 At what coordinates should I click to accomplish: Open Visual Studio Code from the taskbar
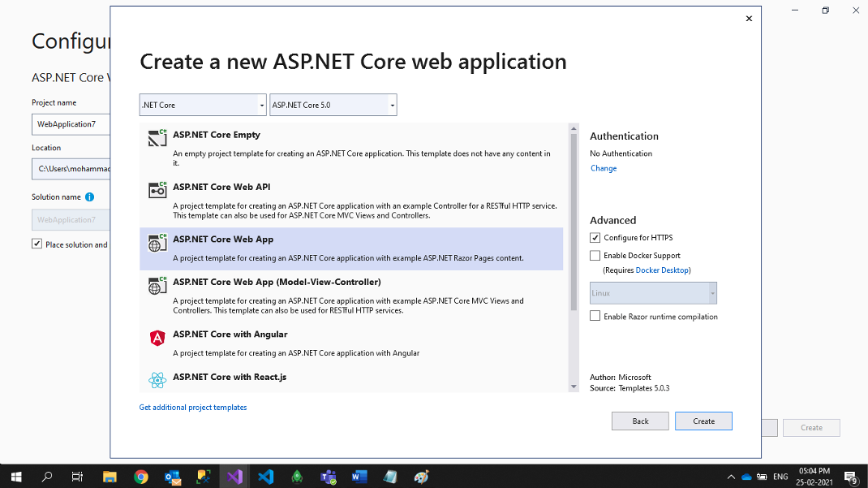click(266, 477)
